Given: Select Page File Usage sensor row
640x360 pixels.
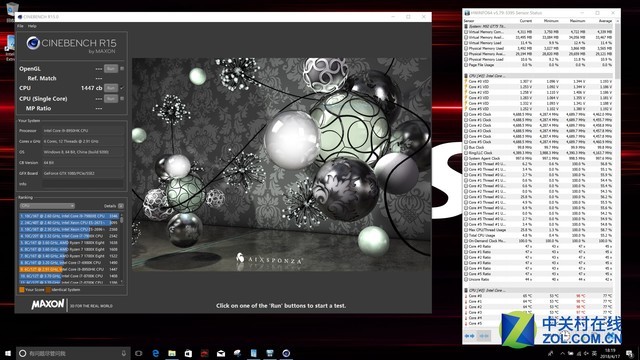Looking at the screenshot, I should tap(538, 65).
